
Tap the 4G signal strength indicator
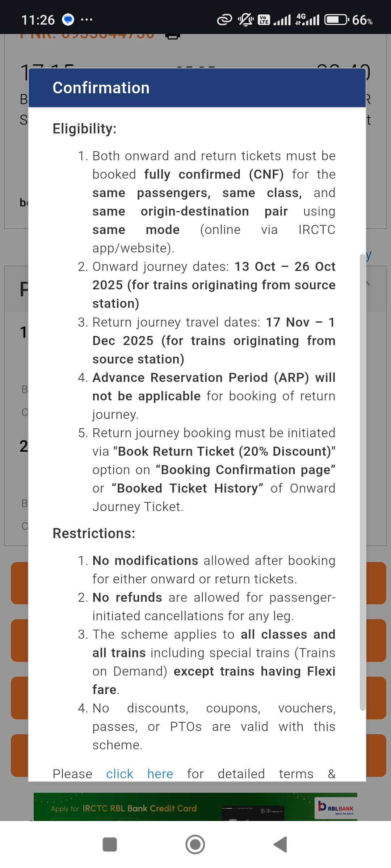pos(307,20)
